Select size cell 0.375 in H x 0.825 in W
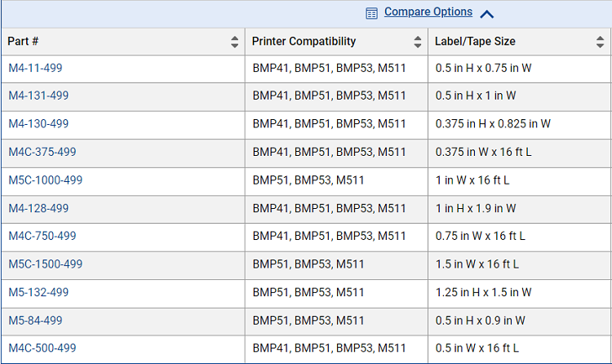 coord(520,125)
